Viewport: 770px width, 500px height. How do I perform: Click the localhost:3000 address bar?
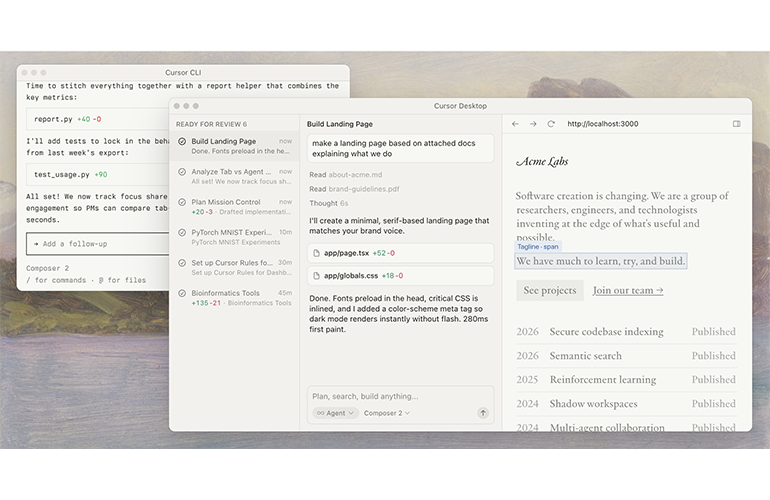point(602,124)
